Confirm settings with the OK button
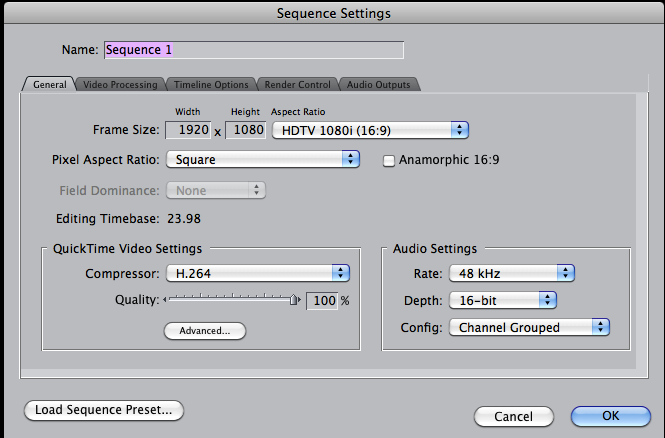Image resolution: width=665 pixels, height=438 pixels. [610, 415]
